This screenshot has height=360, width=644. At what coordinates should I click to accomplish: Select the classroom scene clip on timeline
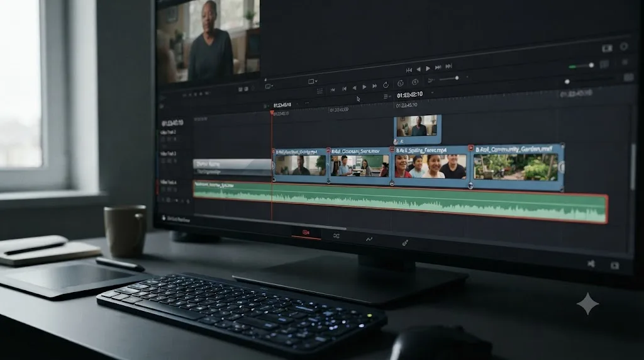pos(360,165)
